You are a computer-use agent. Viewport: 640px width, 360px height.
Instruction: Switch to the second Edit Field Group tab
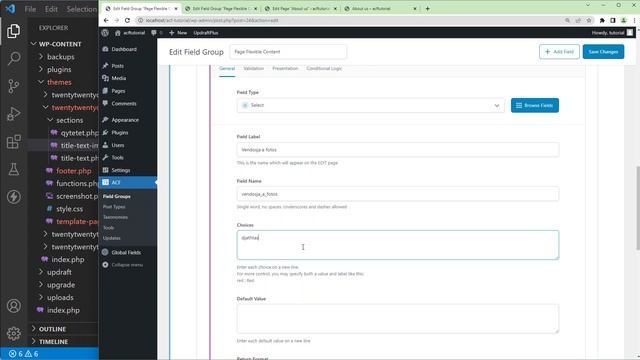[x=220, y=9]
